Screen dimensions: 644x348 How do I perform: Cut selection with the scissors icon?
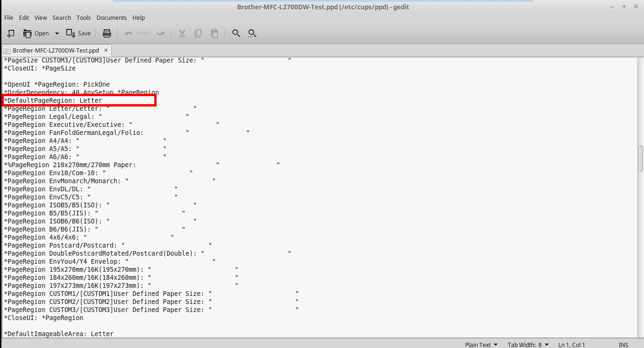pos(181,33)
